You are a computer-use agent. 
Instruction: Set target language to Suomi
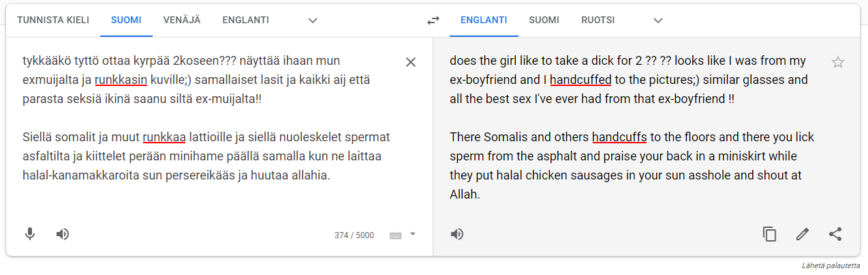(544, 20)
